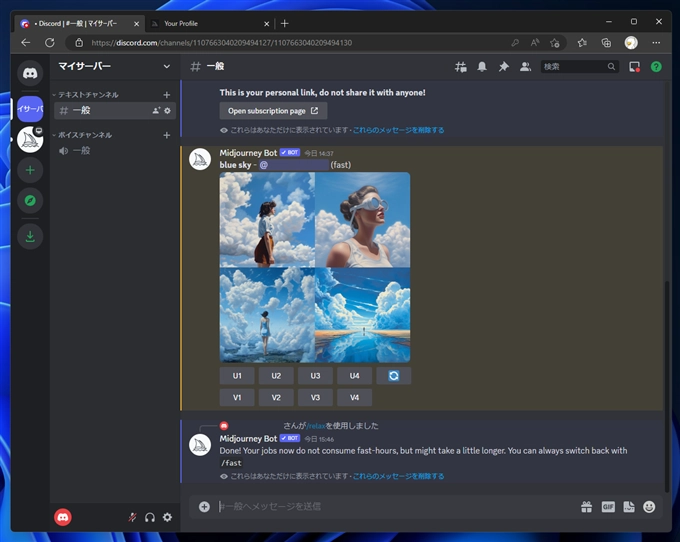Viewport: 680px width, 542px height.
Task: Select the マイサーバー server icon in sidebar
Action: point(30,109)
